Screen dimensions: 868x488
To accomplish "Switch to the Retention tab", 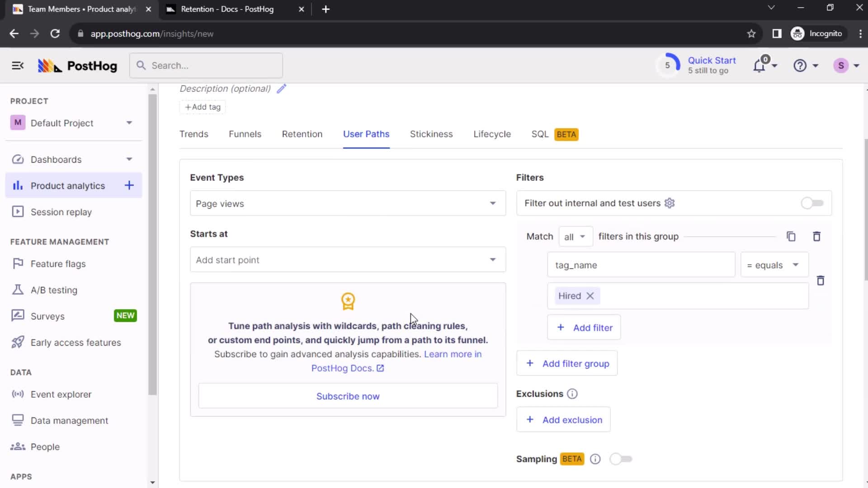I will pos(302,134).
